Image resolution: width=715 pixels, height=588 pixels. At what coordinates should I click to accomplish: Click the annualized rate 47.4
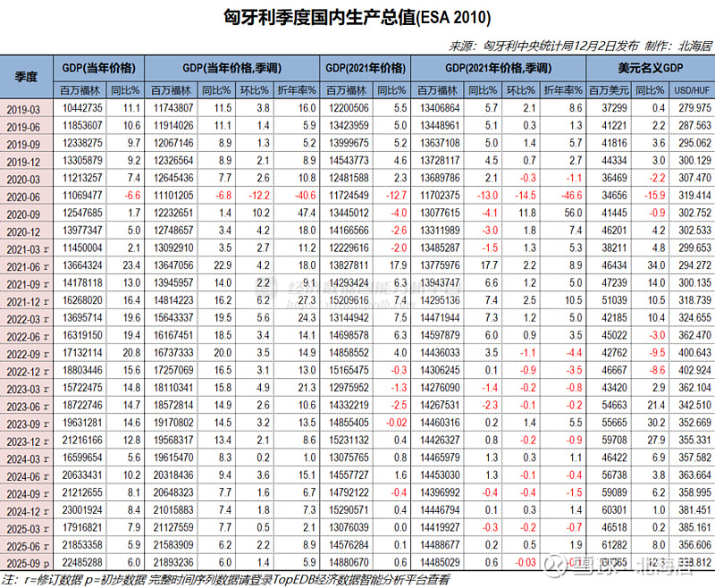(x=307, y=213)
